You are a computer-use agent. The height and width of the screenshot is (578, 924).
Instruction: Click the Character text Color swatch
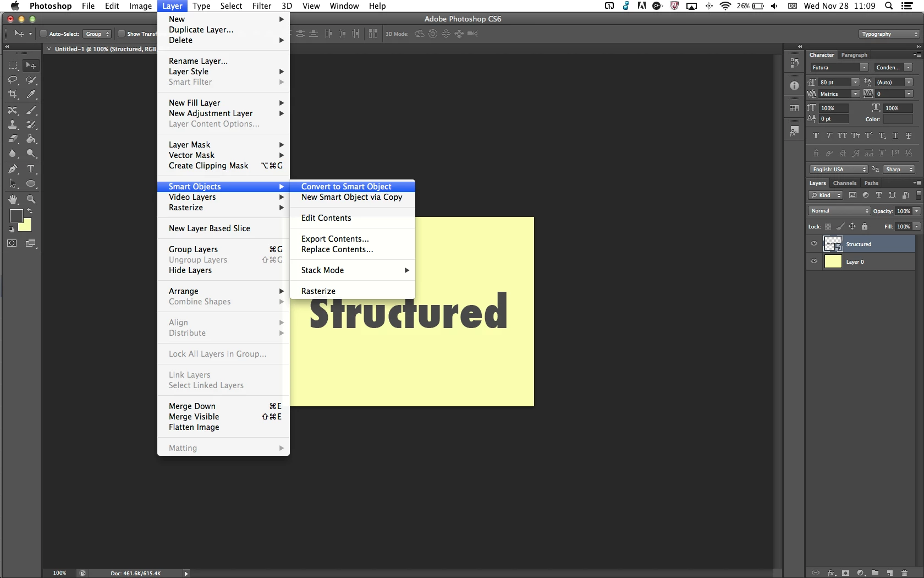pyautogui.click(x=898, y=119)
